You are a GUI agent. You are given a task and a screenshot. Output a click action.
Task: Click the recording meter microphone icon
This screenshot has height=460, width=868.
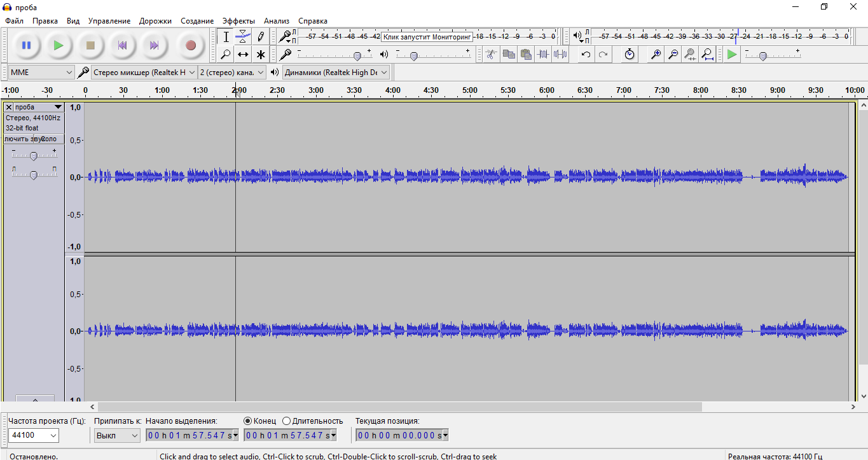(286, 36)
